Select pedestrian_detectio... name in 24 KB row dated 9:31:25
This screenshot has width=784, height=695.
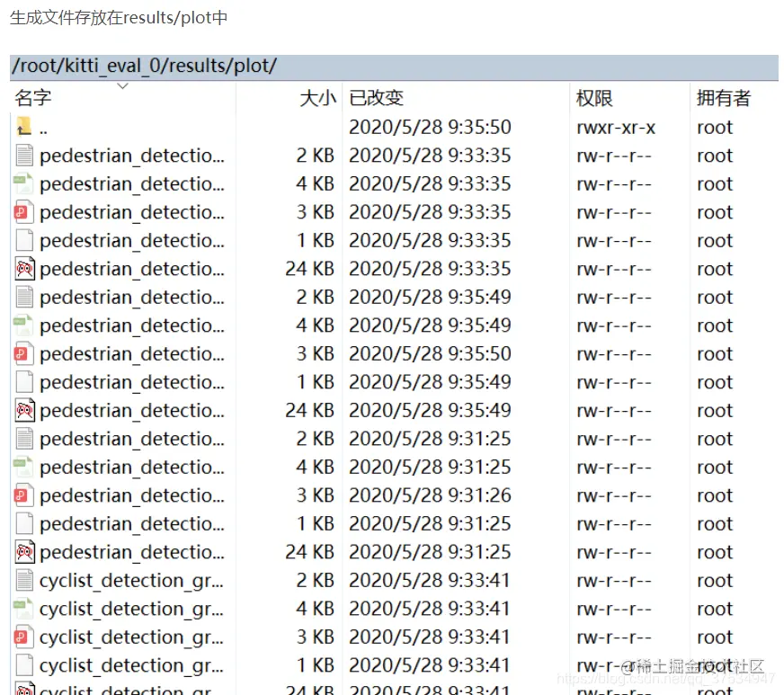click(132, 553)
